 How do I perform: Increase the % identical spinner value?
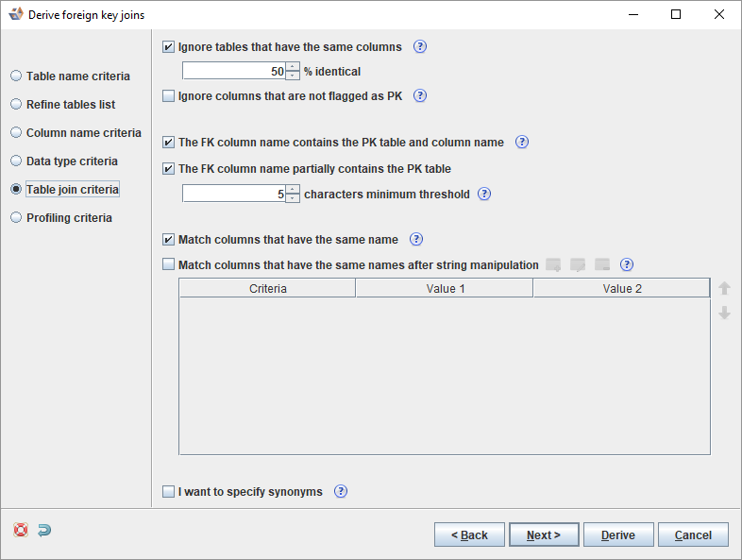[293, 66]
